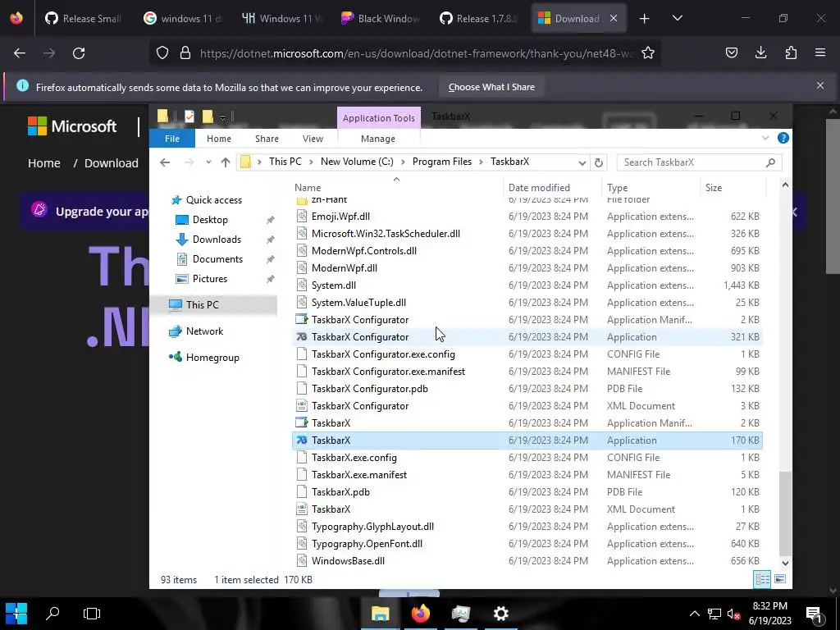This screenshot has height=630, width=840.
Task: Go up one folder level in Explorer
Action: pyautogui.click(x=226, y=162)
